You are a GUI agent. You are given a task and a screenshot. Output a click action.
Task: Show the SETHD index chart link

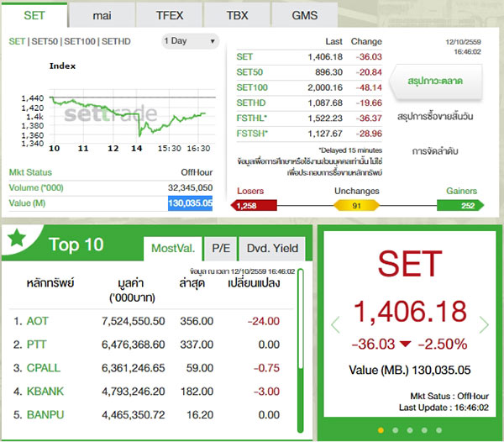116,41
